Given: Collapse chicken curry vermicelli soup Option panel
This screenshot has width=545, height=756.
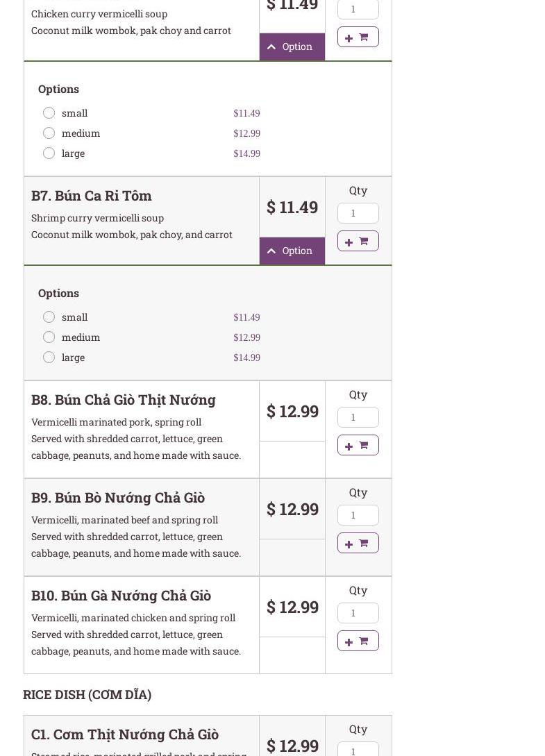Looking at the screenshot, I should 292,47.
